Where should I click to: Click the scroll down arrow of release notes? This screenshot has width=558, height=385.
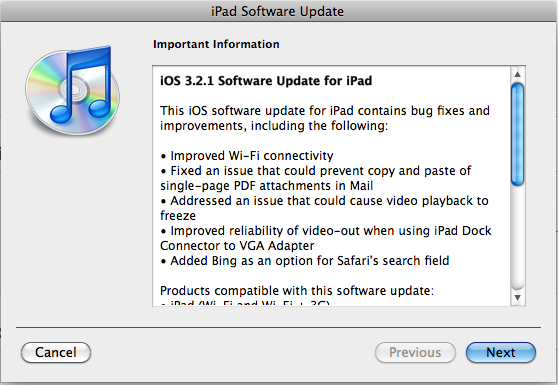[x=518, y=297]
